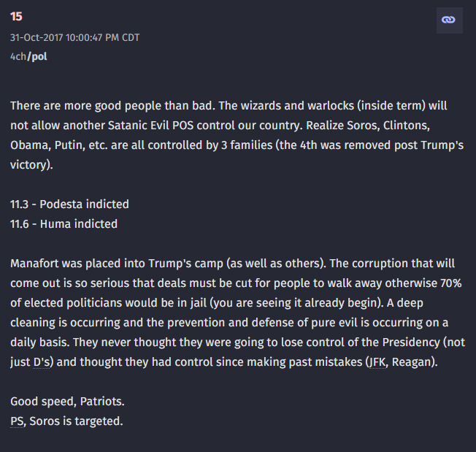The image size is (476, 452).
Task: Click the line '11.3 - Podesta indicted'
Action: [x=69, y=204]
